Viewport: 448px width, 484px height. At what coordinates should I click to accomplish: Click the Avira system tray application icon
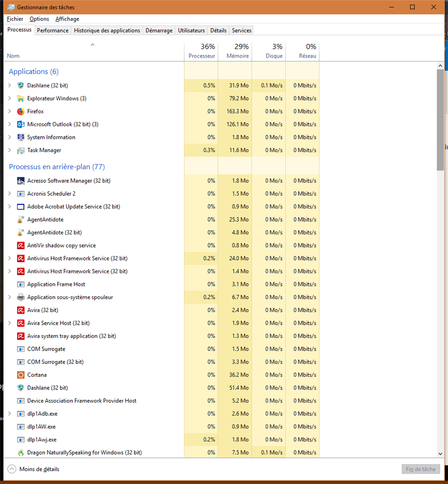pyautogui.click(x=21, y=336)
